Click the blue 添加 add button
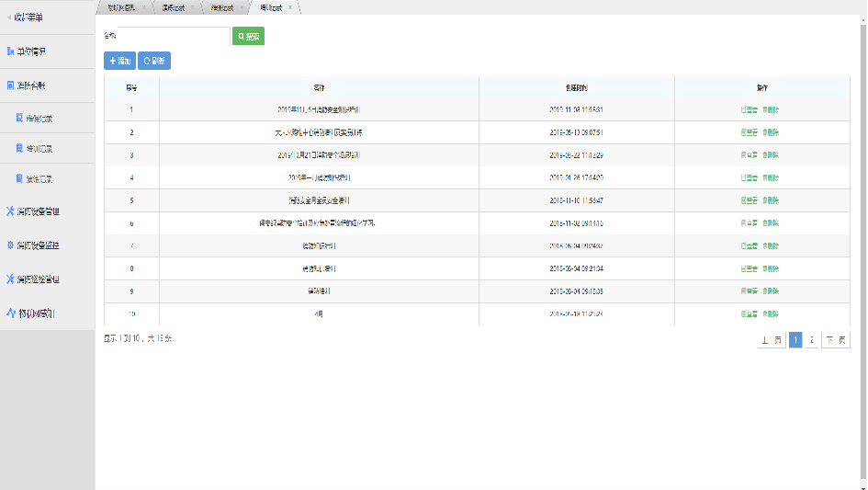The image size is (868, 490). tap(119, 61)
